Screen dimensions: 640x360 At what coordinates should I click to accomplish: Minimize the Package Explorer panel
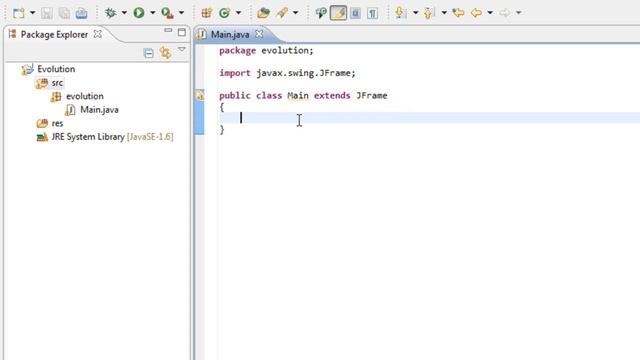coord(168,31)
